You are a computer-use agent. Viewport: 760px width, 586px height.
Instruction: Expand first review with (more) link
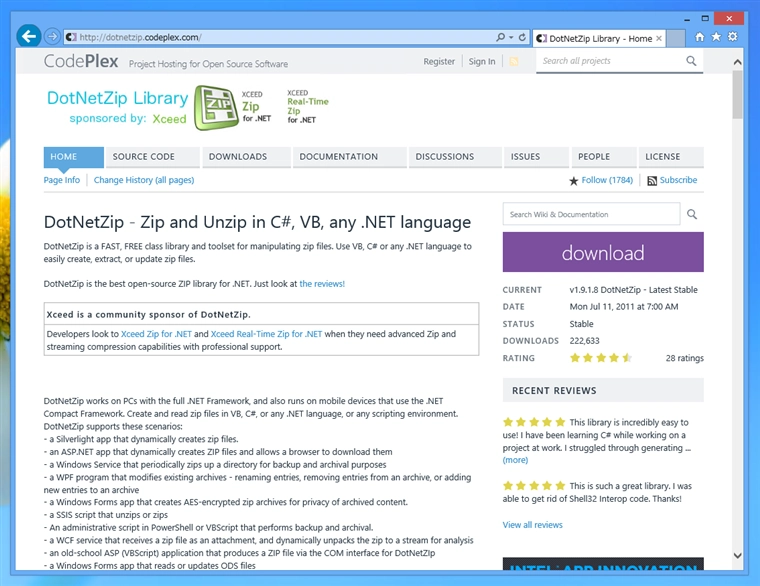pyautogui.click(x=515, y=460)
